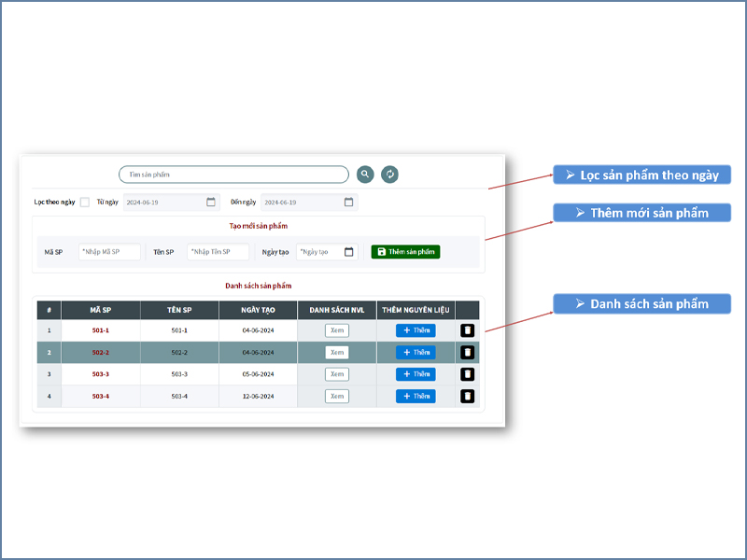This screenshot has height=560, width=747.
Task: Click the NGÀY TẠO column header
Action: pos(258,310)
